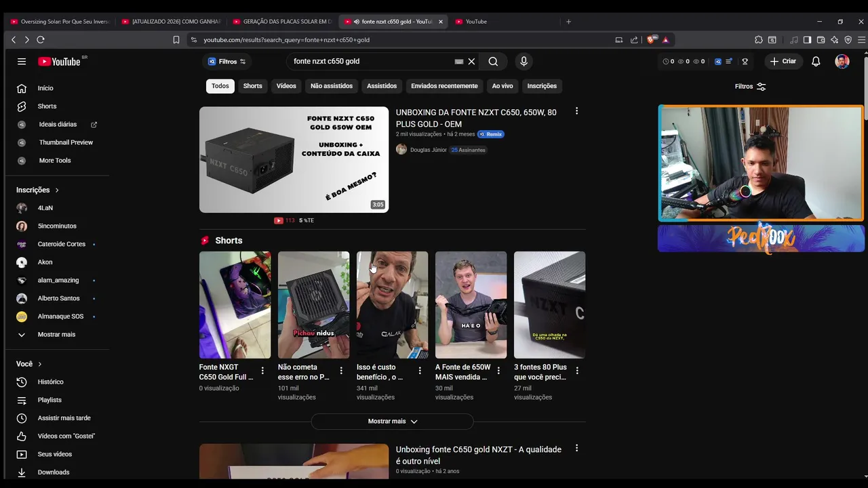Open the Brave VPN shield icon
Image resolution: width=868 pixels, height=488 pixels.
tap(848, 40)
